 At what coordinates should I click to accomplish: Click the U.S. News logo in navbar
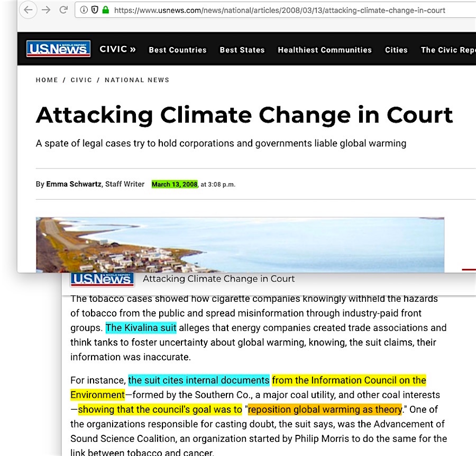coord(58,49)
